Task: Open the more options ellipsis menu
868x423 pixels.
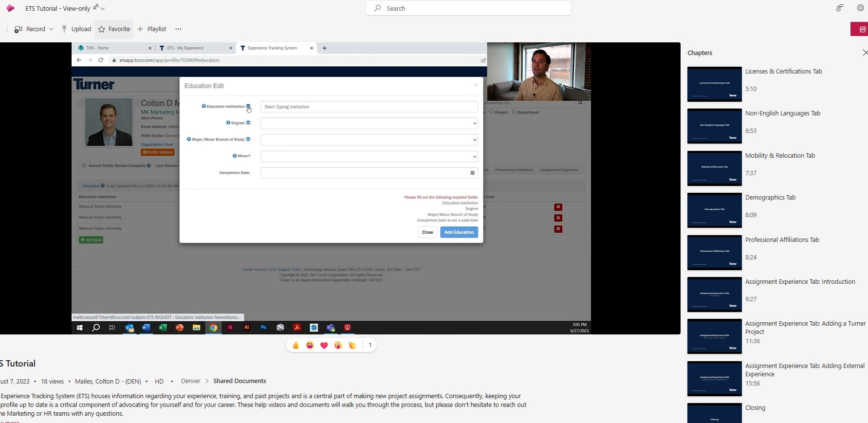Action: (178, 29)
